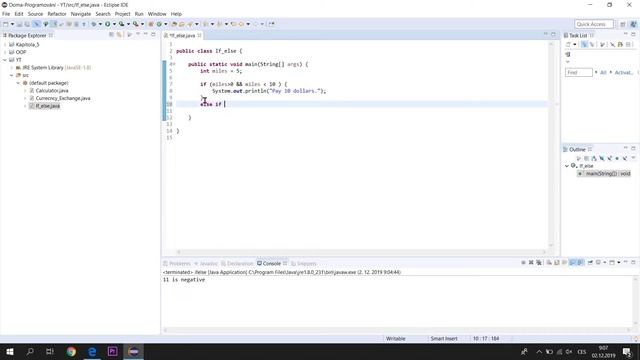Image resolution: width=640 pixels, height=360 pixels.
Task: Open the Run menu
Action: click(x=139, y=14)
